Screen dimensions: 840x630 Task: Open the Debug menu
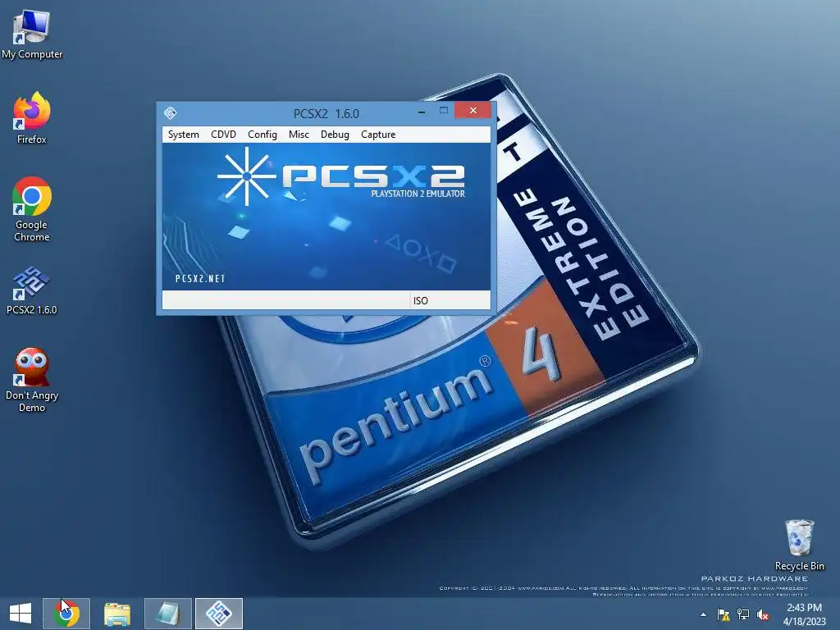click(x=335, y=135)
